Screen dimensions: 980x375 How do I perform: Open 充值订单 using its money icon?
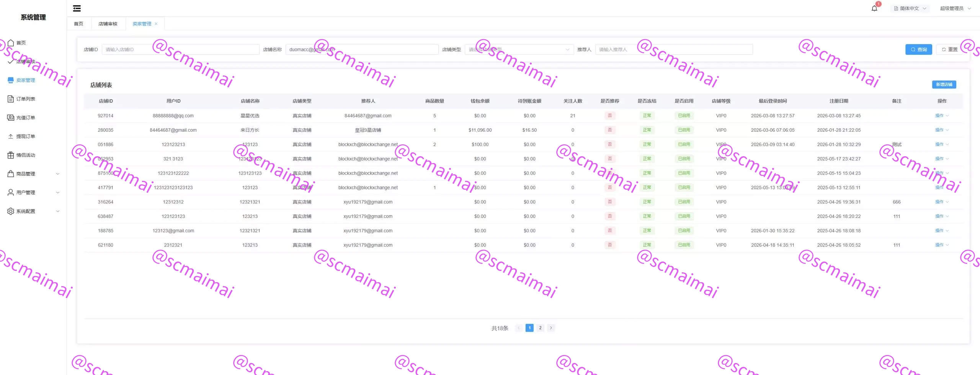coord(11,118)
